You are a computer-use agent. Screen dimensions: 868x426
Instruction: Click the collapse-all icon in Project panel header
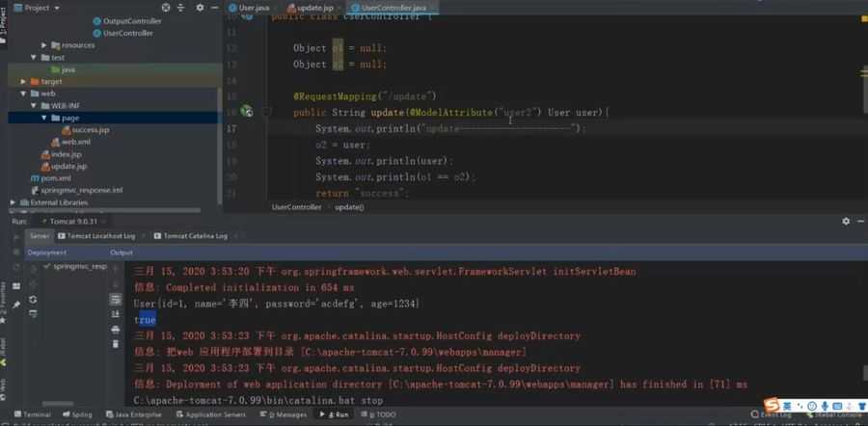coord(181,8)
